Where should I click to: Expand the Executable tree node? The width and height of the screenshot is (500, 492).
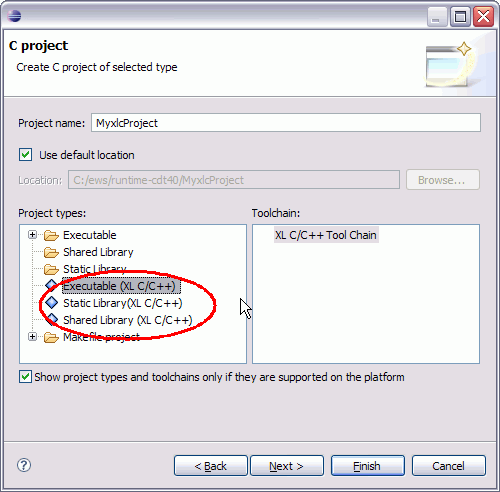pos(32,235)
